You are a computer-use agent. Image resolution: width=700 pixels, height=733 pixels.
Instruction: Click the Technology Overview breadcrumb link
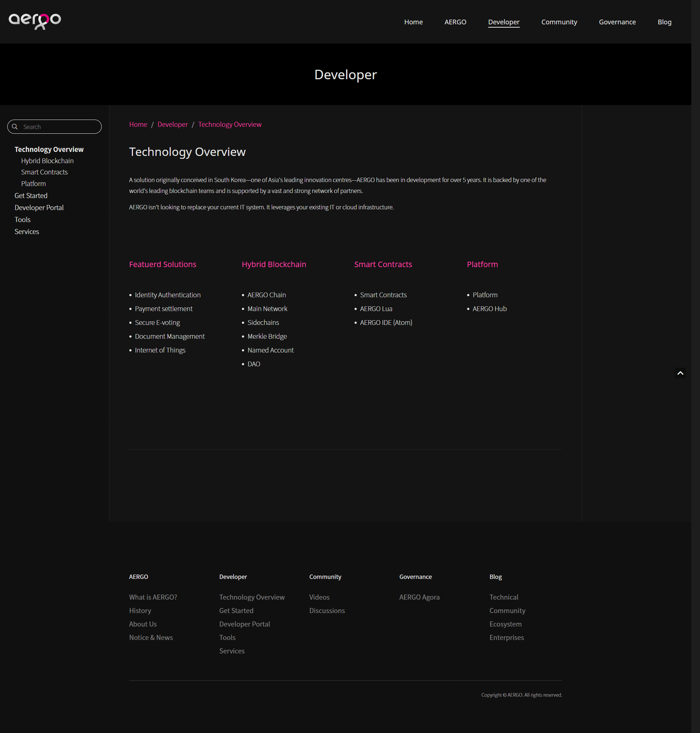click(230, 124)
